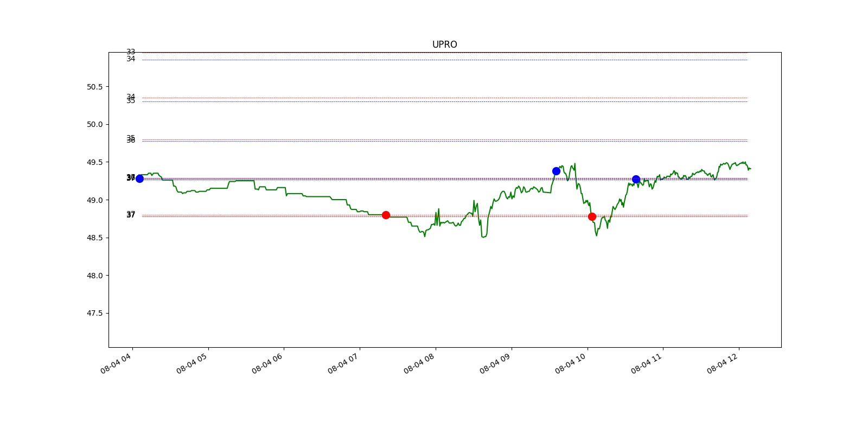868x434 pixels.
Task: Click the 49.5 y-axis label
Action: coord(94,162)
